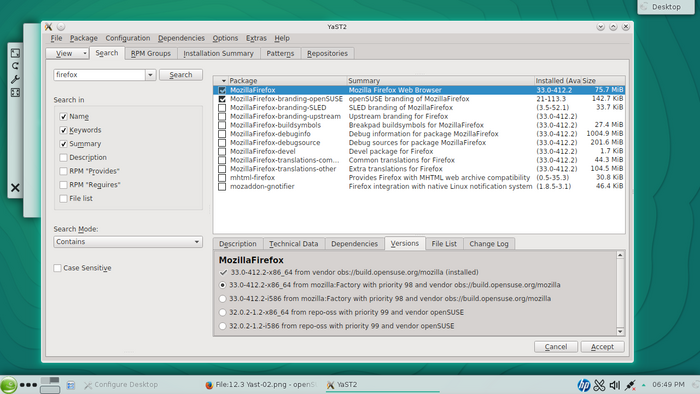The height and width of the screenshot is (394, 700).
Task: Switch to the Firefox File:12.3 Yast-02.png taskbar entry
Action: (261, 385)
